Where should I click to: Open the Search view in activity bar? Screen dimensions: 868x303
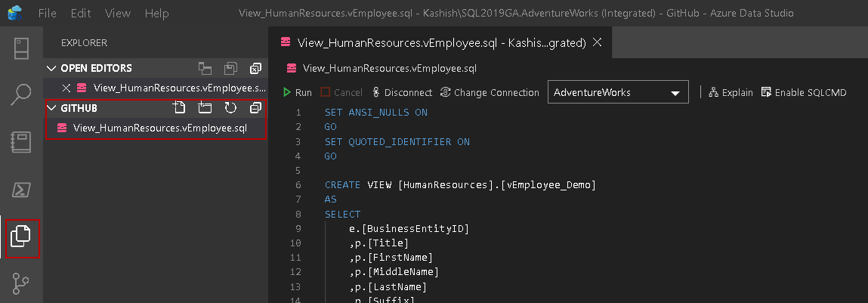coord(21,95)
